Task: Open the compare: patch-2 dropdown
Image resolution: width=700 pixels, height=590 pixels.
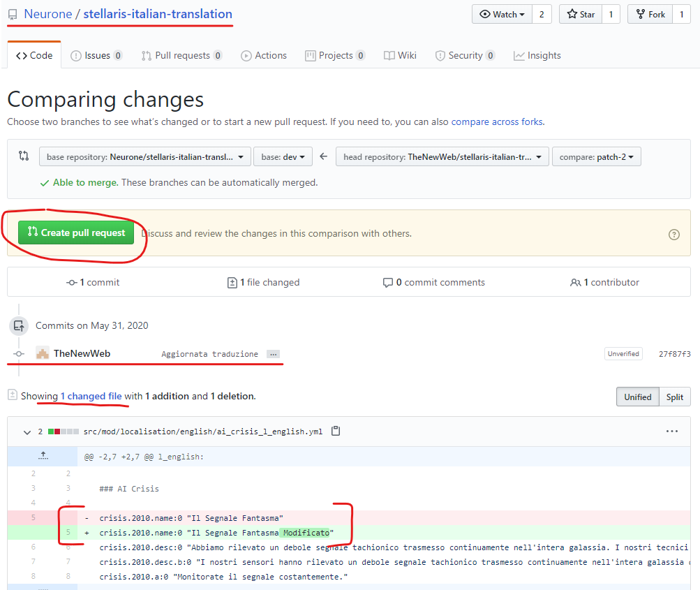Action: pos(597,157)
